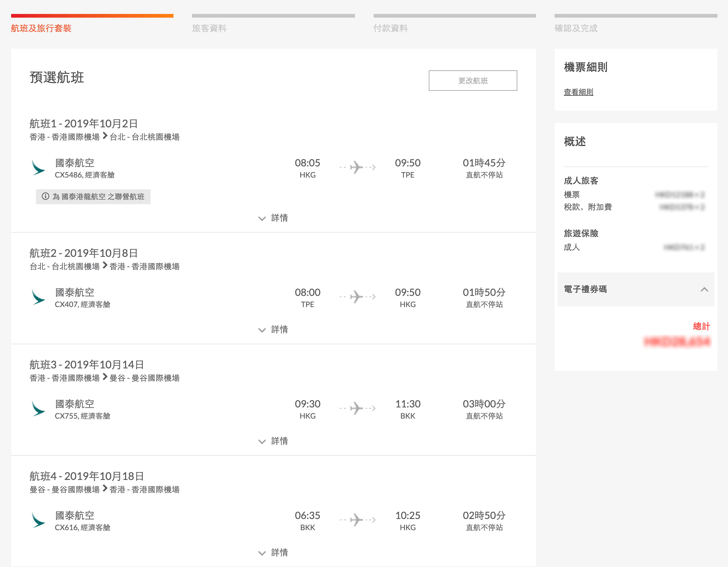This screenshot has height=567, width=728.
Task: Click Cathay Pacific logo for flight CX755
Action: coord(38,409)
